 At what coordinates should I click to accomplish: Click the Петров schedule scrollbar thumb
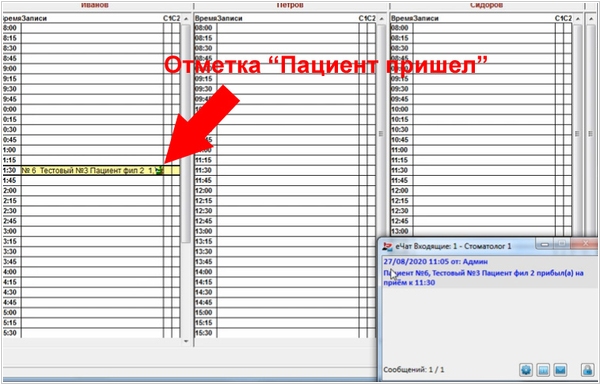381,133
